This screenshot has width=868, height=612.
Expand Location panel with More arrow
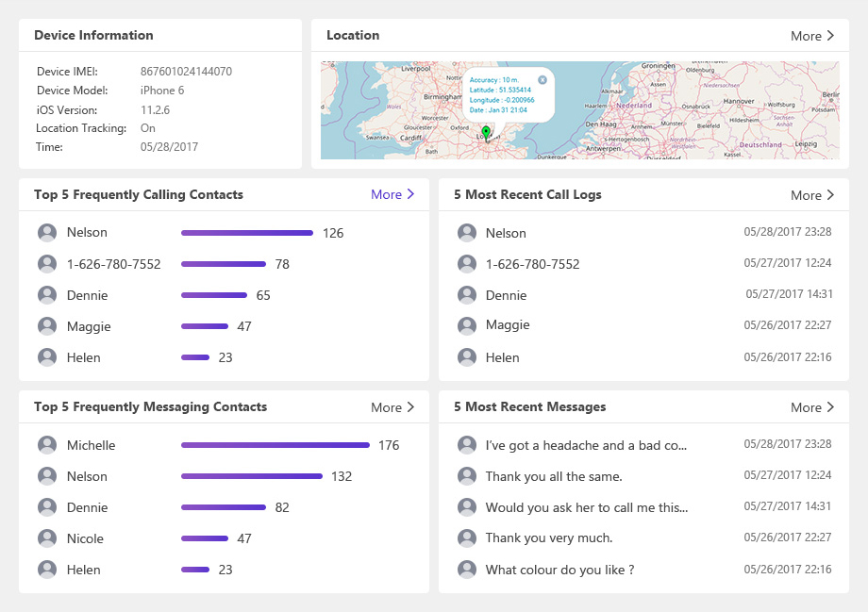coord(812,36)
